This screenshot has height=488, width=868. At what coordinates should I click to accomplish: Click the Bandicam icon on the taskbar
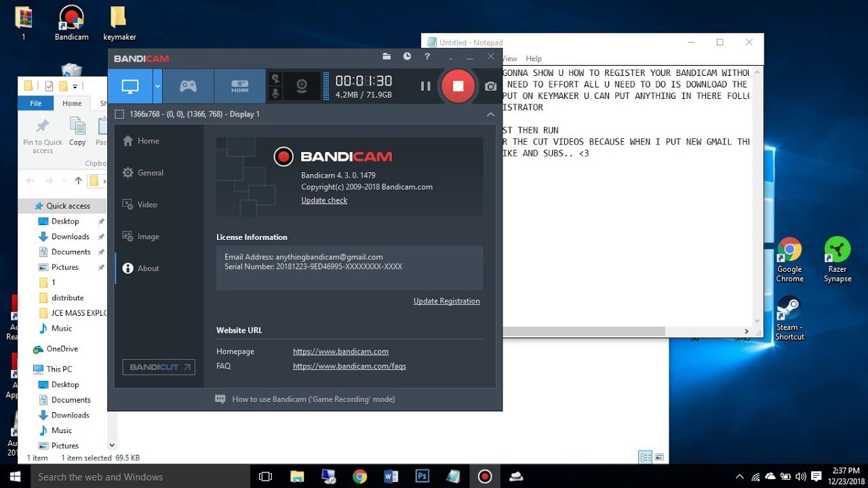pos(484,476)
